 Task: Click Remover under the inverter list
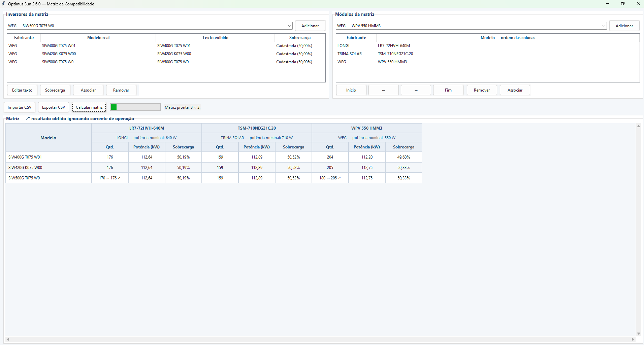(x=121, y=90)
